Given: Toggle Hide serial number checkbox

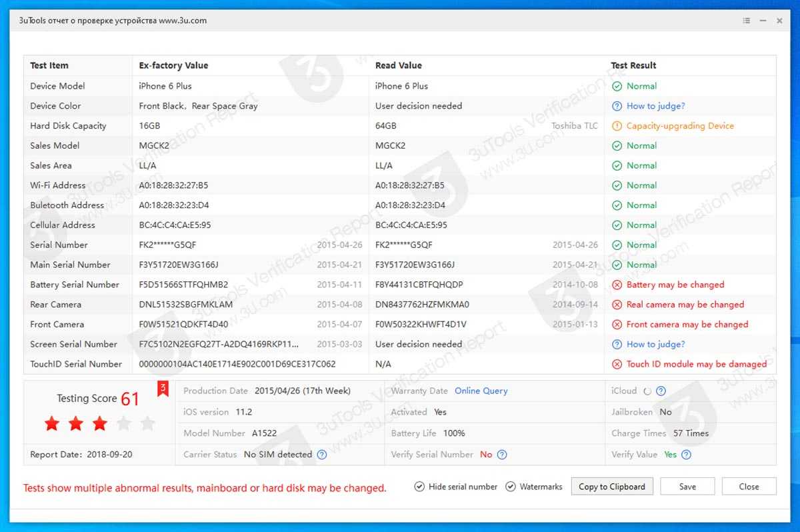Looking at the screenshot, I should coord(419,487).
